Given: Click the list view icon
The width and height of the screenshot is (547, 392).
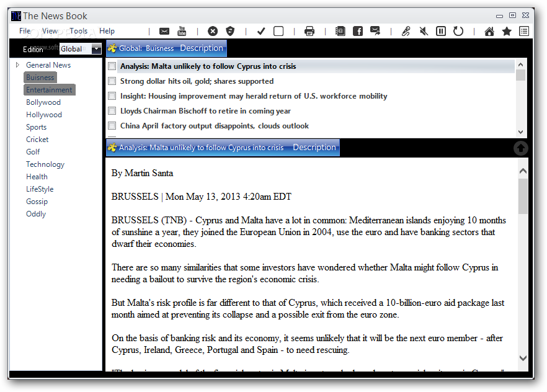Looking at the screenshot, I should tap(524, 32).
